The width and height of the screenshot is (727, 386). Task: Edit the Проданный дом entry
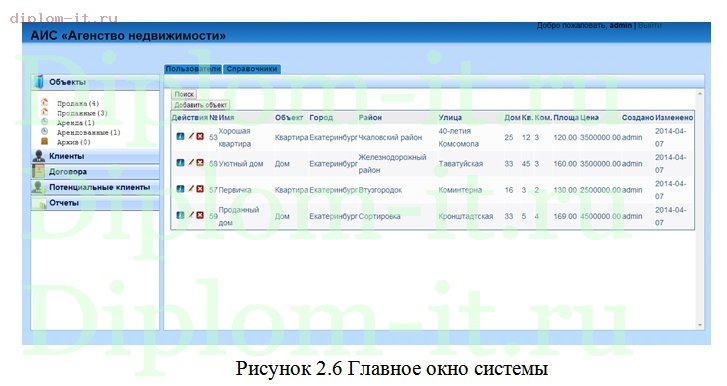191,215
